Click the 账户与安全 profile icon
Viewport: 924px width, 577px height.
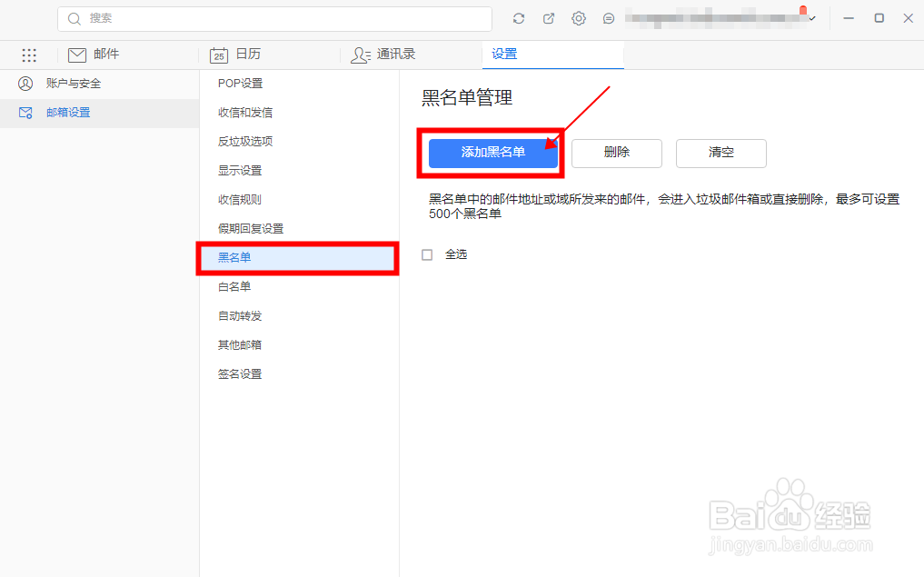[25, 83]
